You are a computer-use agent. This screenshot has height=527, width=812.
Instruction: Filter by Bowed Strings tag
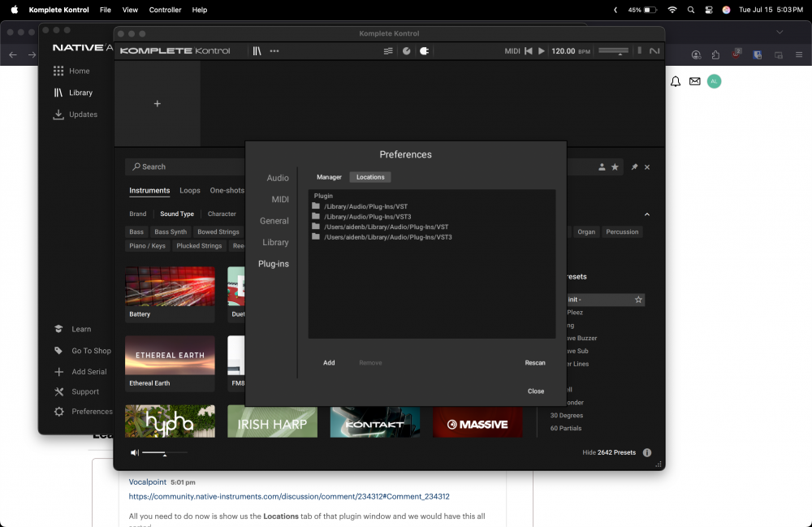pos(218,232)
